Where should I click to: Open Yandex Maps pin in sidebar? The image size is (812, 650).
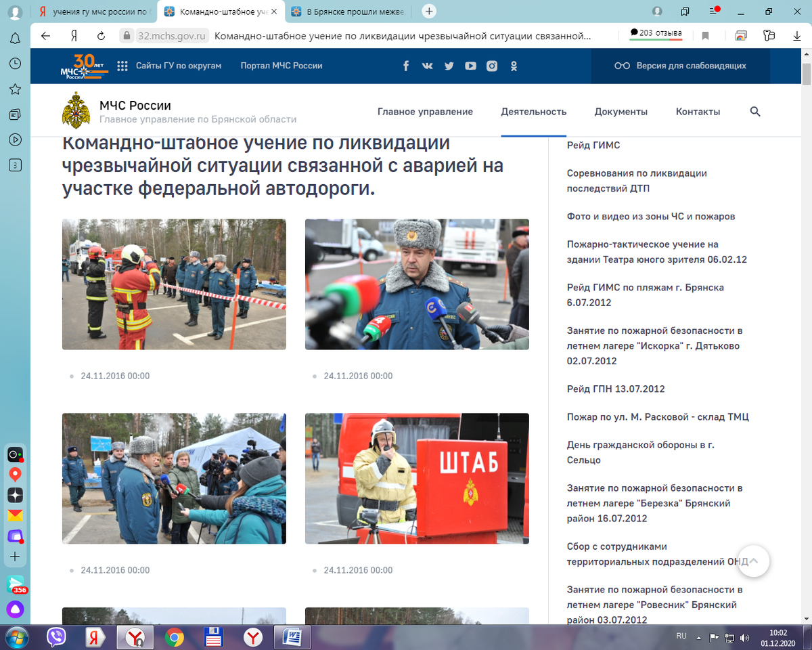coord(15,475)
